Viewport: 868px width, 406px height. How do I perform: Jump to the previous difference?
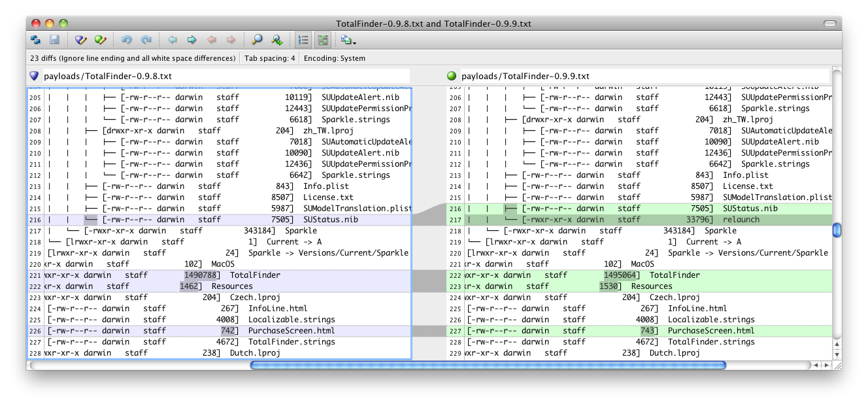(172, 39)
